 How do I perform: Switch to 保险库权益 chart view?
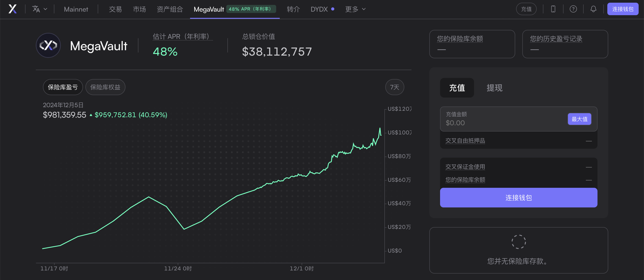(105, 87)
